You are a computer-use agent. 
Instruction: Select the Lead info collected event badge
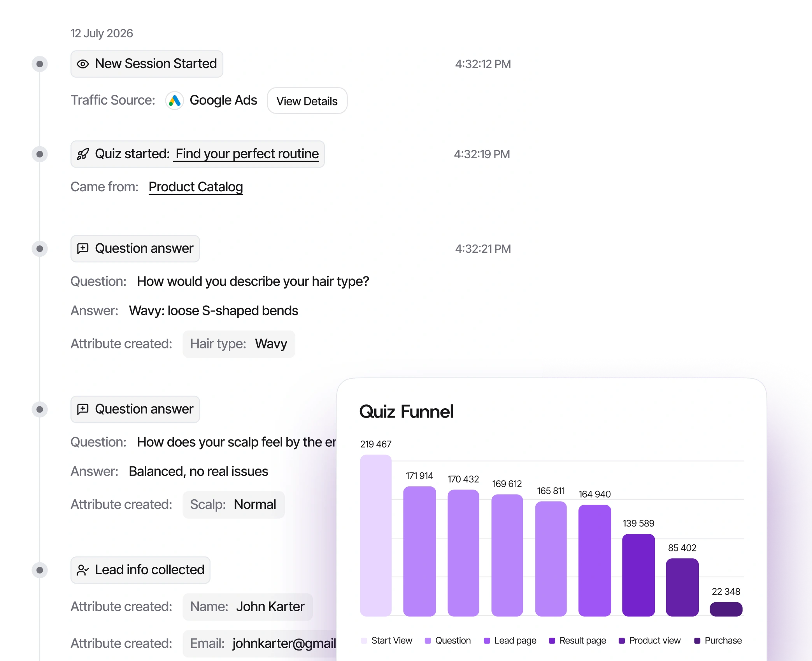point(140,570)
